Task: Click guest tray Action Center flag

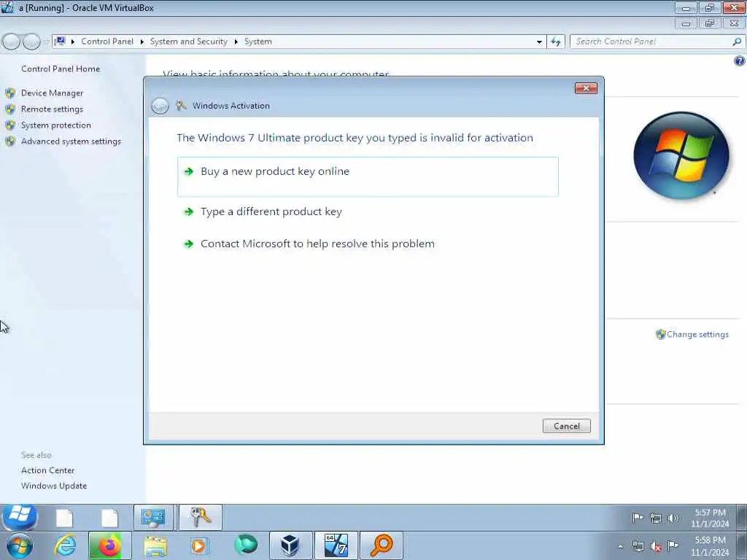Action: pos(638,518)
